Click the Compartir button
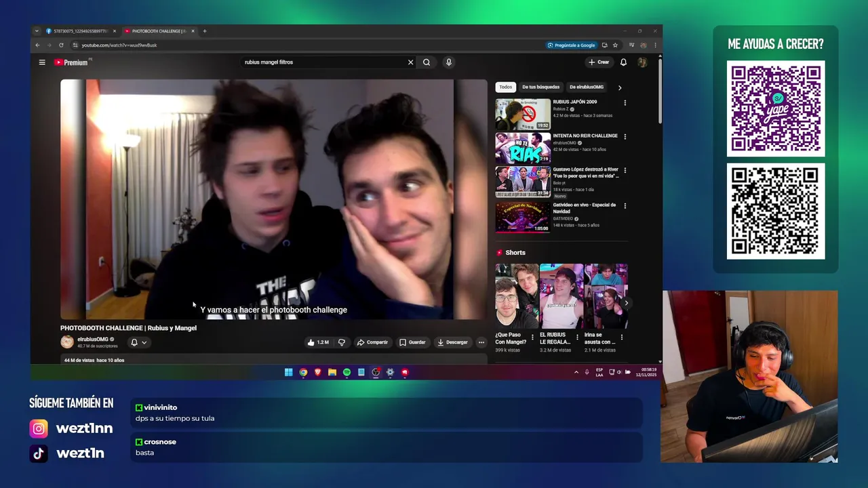Screen dimensions: 868x488 pos(372,342)
